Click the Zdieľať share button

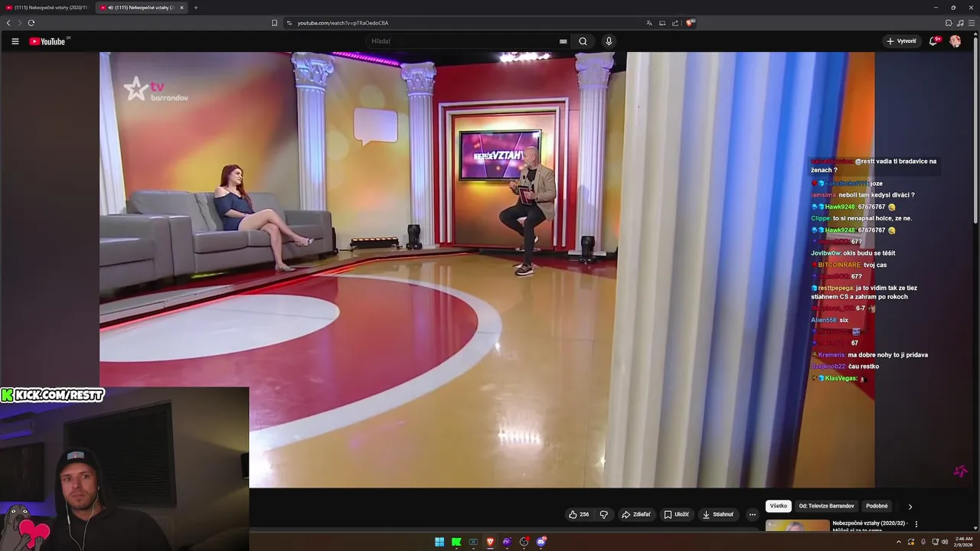click(x=635, y=514)
